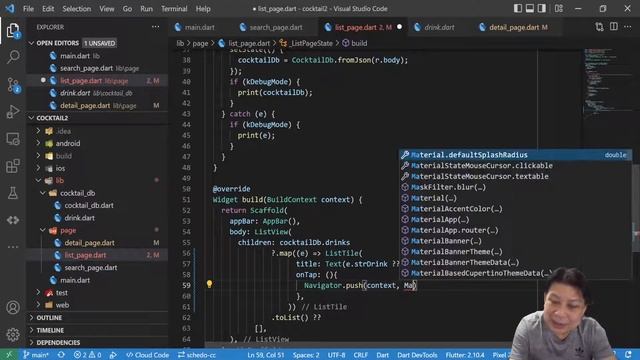The width and height of the screenshot is (640, 360).
Task: Select the MaterialApp(…) suggestion
Action: 515,219
